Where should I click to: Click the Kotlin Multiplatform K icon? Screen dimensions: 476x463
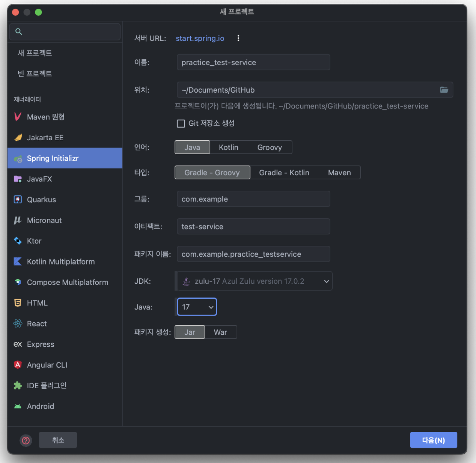pos(18,262)
